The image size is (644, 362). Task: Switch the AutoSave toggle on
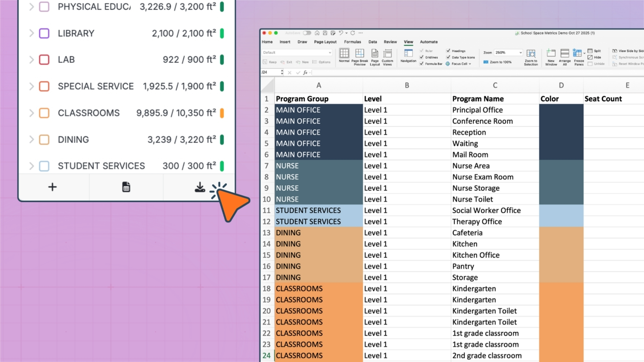(307, 33)
